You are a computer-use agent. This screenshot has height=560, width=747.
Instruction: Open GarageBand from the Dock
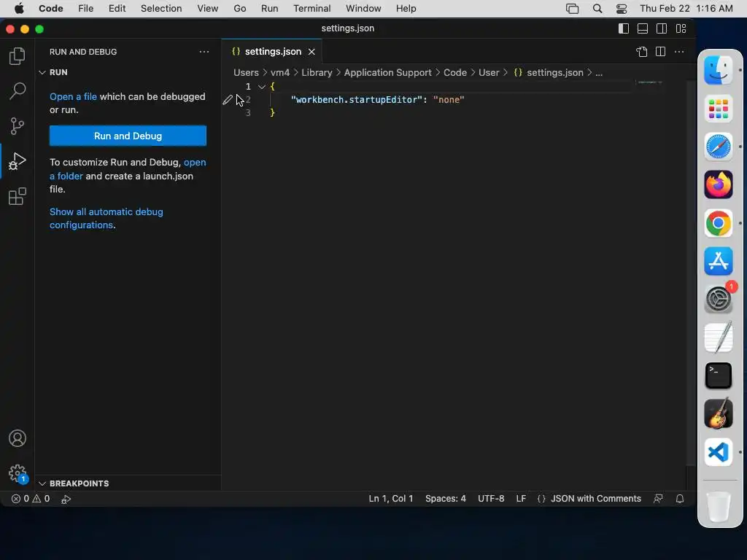coord(718,413)
